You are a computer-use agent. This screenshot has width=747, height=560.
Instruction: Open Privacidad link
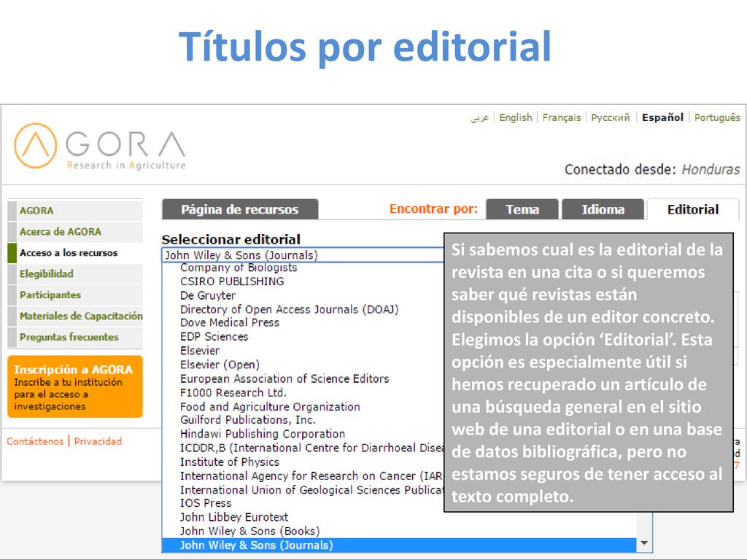[x=98, y=441]
